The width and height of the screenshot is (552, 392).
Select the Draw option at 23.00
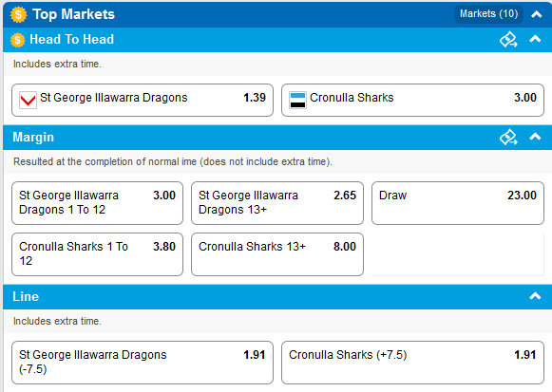[458, 203]
